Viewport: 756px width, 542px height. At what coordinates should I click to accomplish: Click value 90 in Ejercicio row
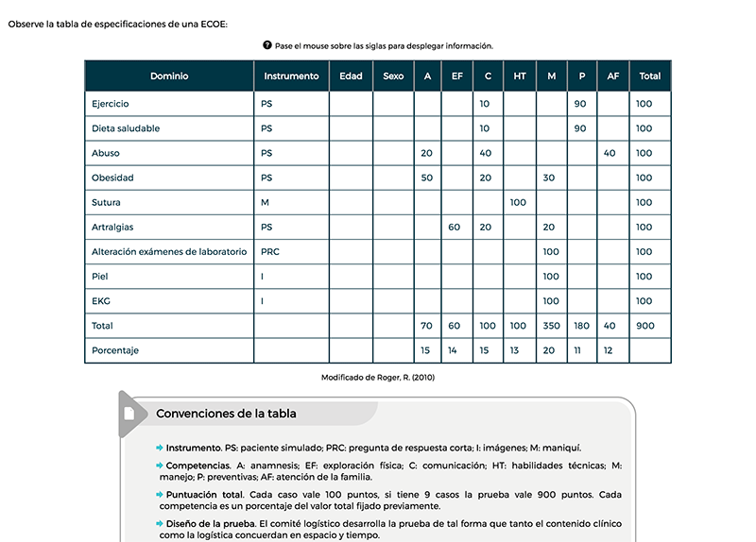[580, 104]
